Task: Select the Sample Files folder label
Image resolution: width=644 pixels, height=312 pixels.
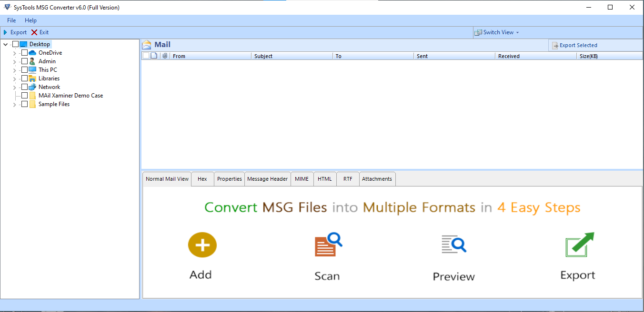Action: click(x=54, y=104)
